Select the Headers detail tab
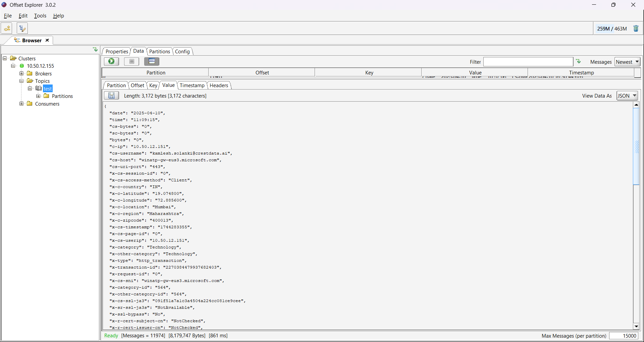The height and width of the screenshot is (342, 644). [x=219, y=85]
